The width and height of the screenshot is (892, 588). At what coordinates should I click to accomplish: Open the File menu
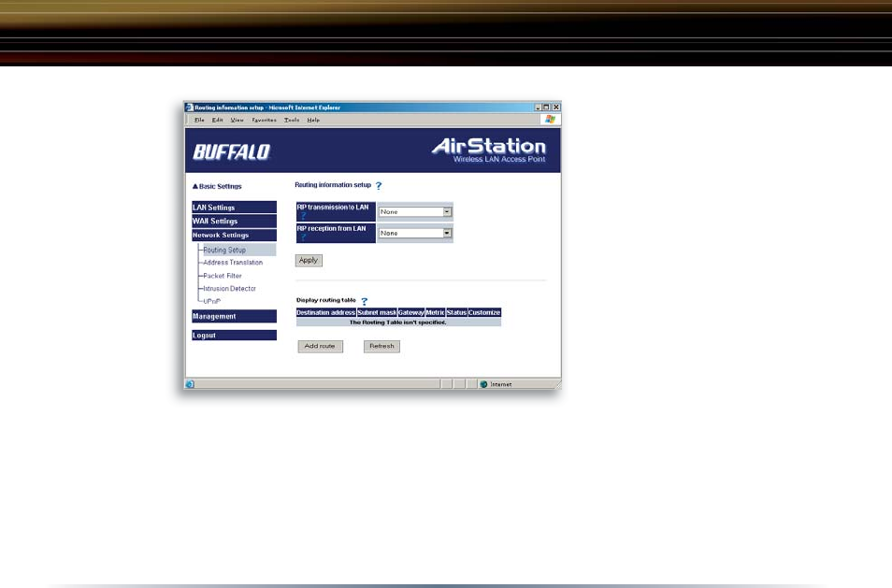click(199, 120)
